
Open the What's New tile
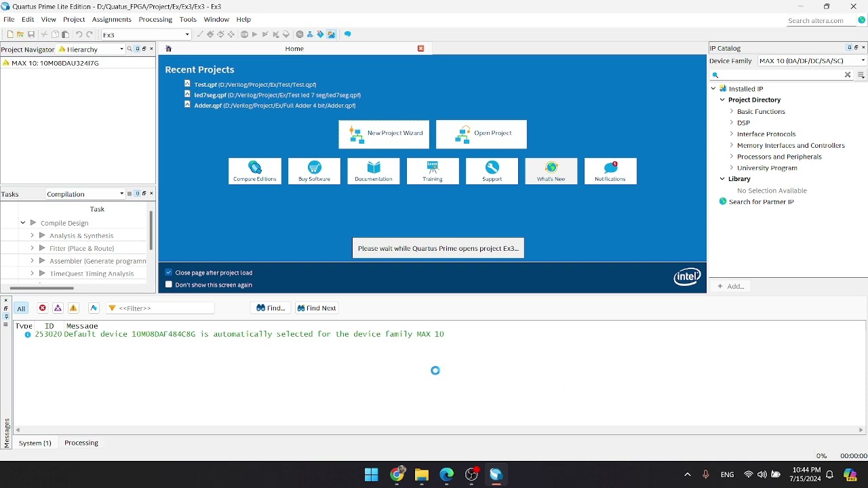coord(551,171)
